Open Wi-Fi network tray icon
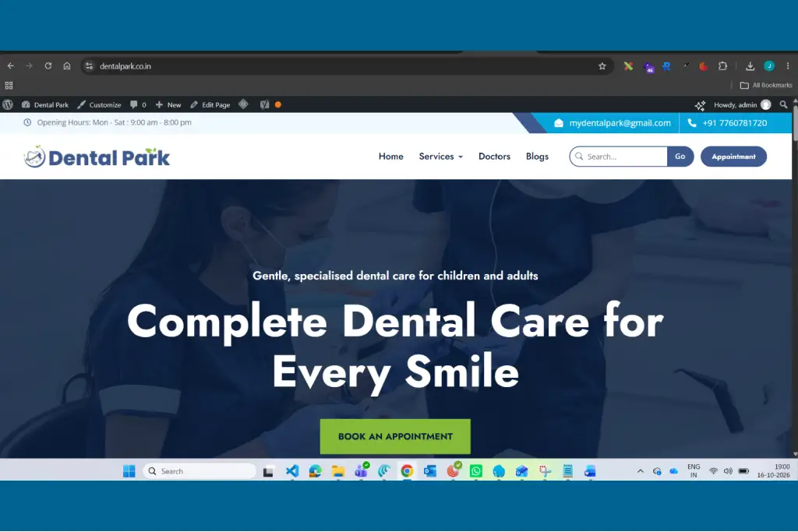Viewport: 798px width, 532px height. 713,471
